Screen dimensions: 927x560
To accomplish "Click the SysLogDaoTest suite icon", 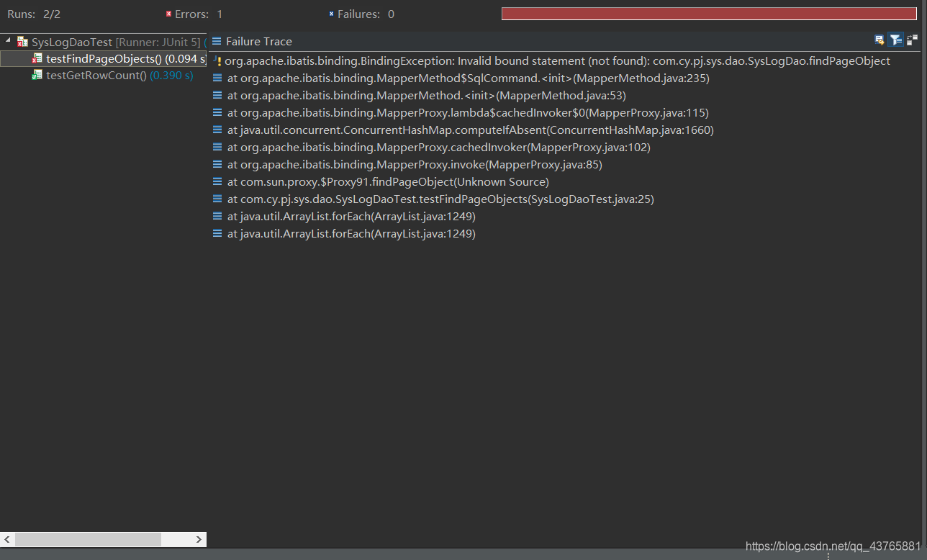I will point(23,42).
